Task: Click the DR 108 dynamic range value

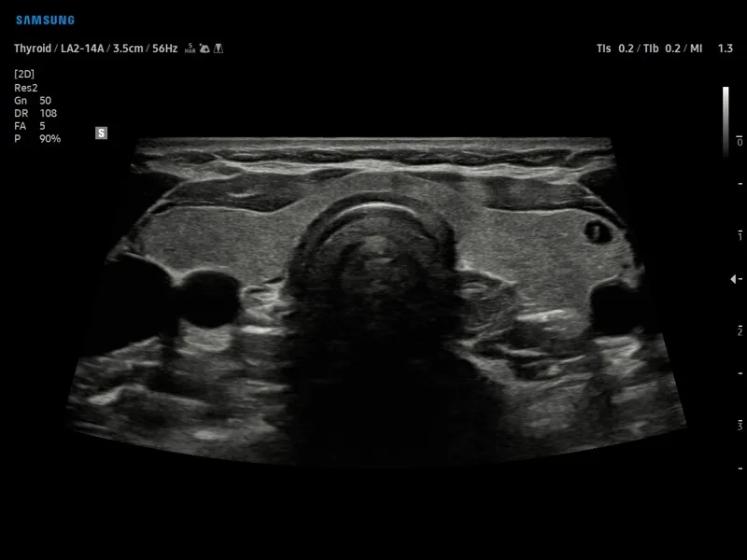Action: pyautogui.click(x=35, y=113)
